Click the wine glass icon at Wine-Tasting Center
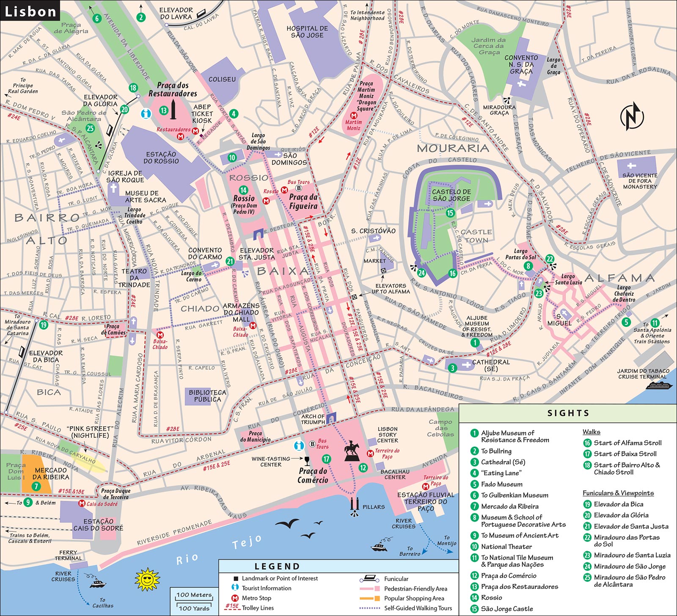The image size is (677, 616). pyautogui.click(x=307, y=460)
